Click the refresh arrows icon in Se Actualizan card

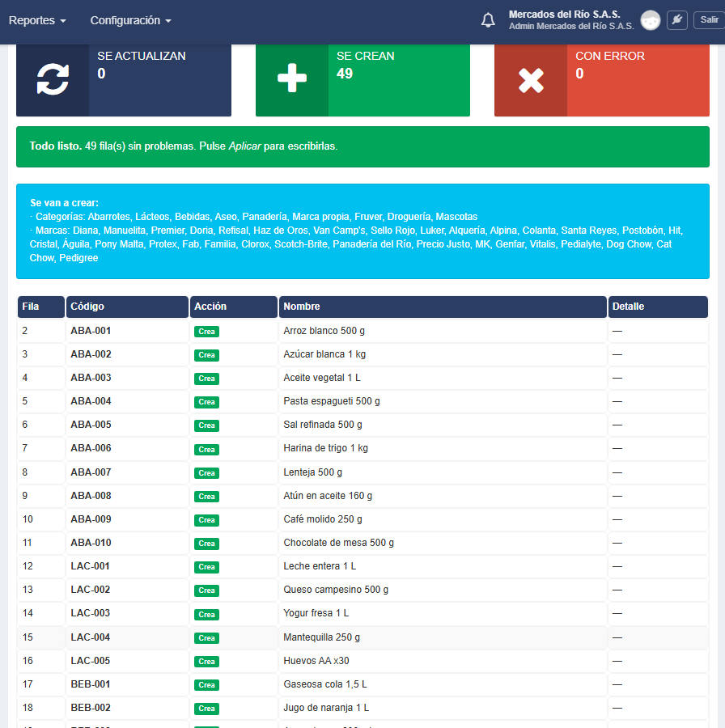(53, 79)
